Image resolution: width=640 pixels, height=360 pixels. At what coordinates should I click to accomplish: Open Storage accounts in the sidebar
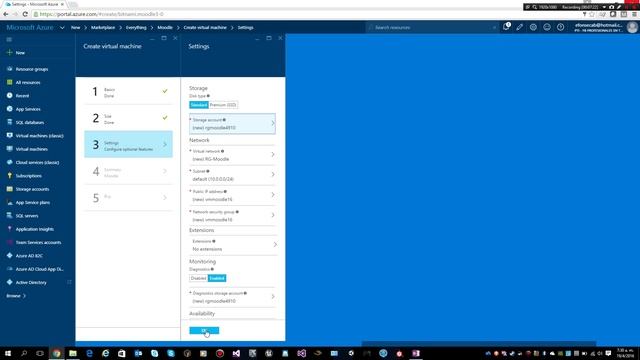point(32,189)
